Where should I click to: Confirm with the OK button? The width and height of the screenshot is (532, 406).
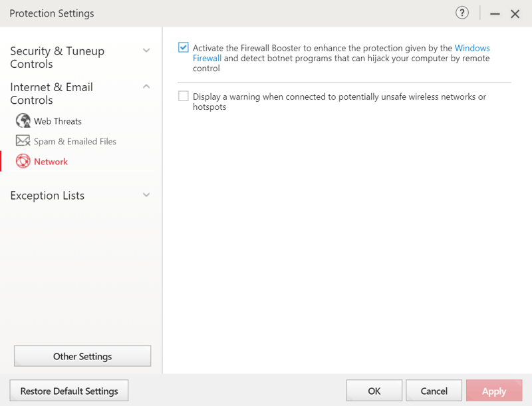point(374,391)
